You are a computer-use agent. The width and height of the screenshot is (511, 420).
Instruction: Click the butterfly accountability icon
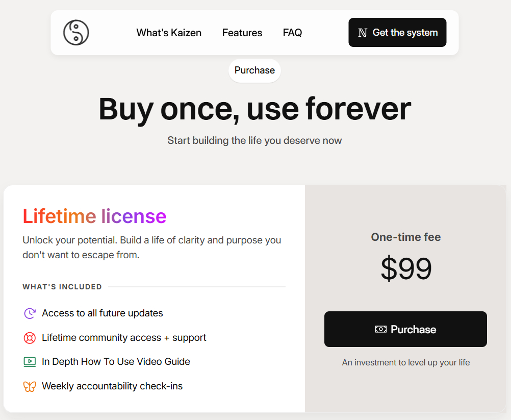point(30,386)
